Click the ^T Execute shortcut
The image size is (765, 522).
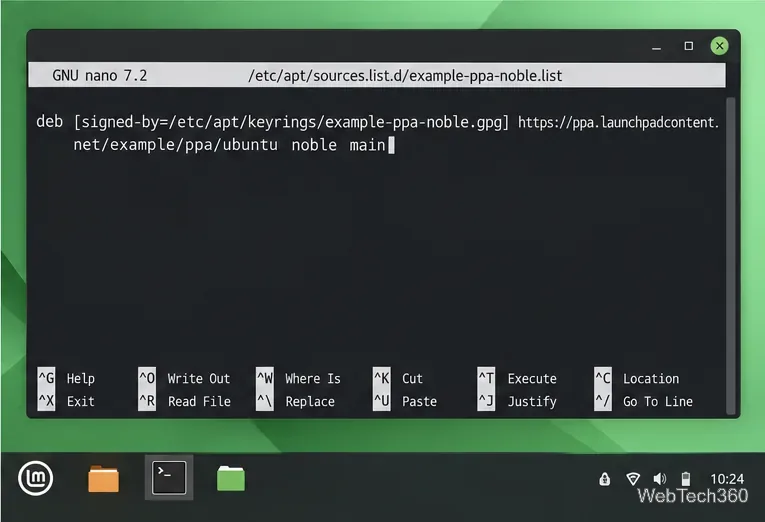click(517, 379)
